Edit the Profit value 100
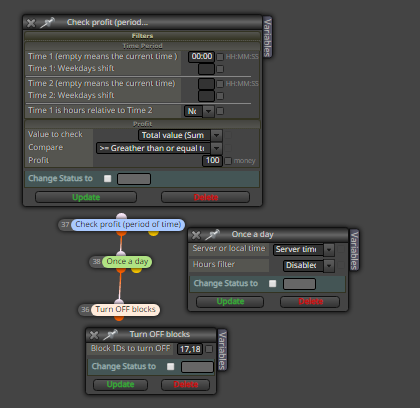 coord(212,161)
